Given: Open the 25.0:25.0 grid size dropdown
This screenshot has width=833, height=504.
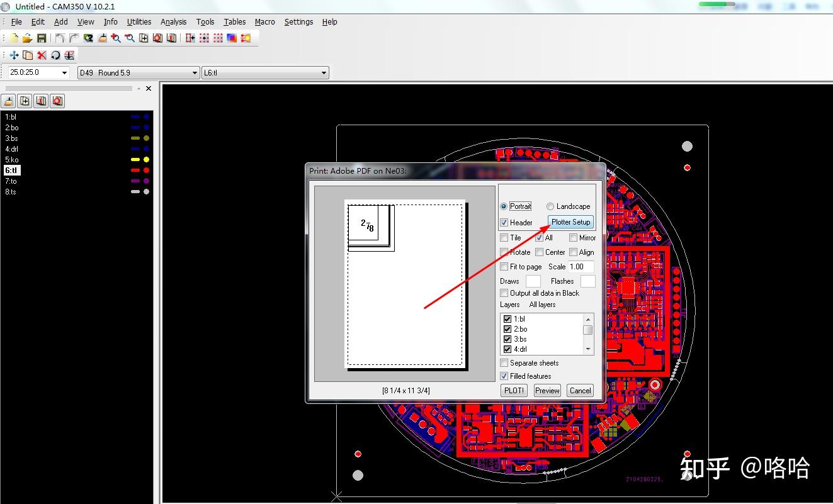Looking at the screenshot, I should click(64, 73).
